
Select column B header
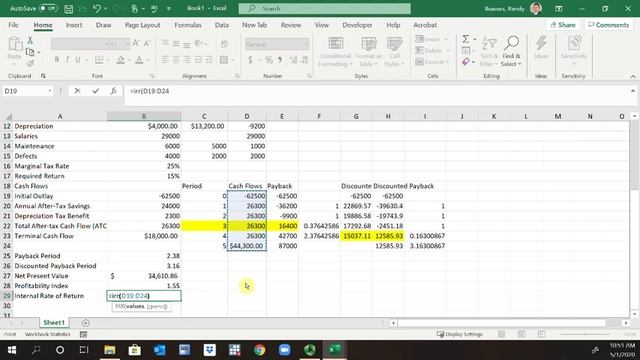click(x=144, y=116)
